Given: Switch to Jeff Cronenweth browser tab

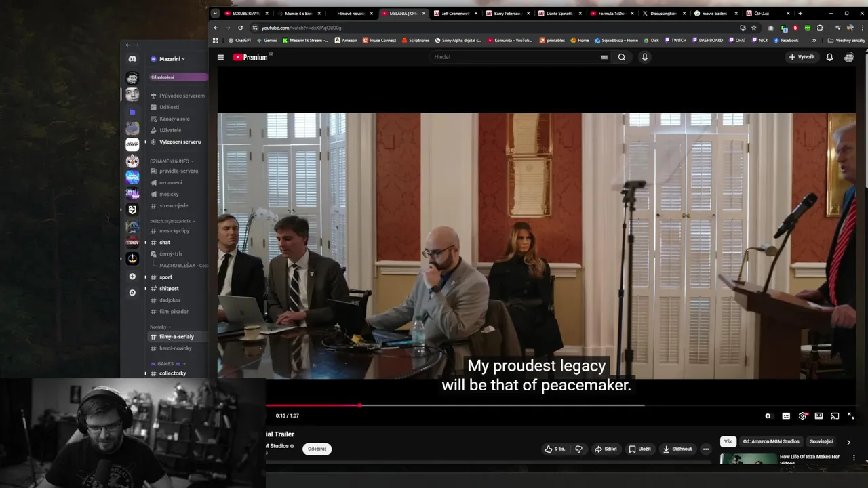Looking at the screenshot, I should (456, 13).
